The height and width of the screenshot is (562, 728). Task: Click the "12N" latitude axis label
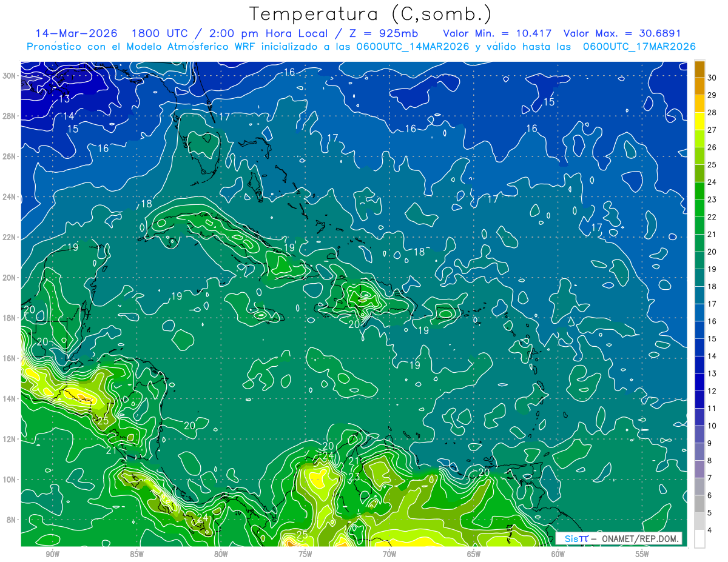pyautogui.click(x=9, y=439)
